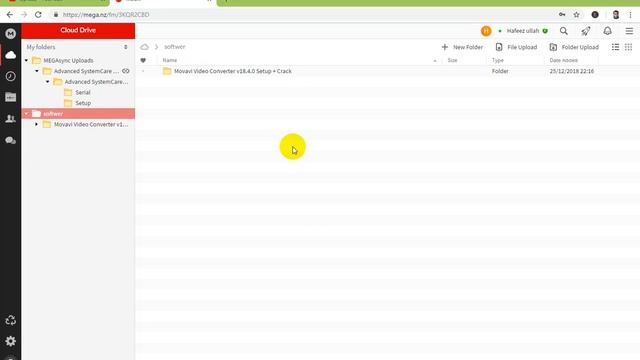Viewport: 640px width, 360px height.
Task: Click the orange user avatar icon
Action: pyautogui.click(x=486, y=31)
